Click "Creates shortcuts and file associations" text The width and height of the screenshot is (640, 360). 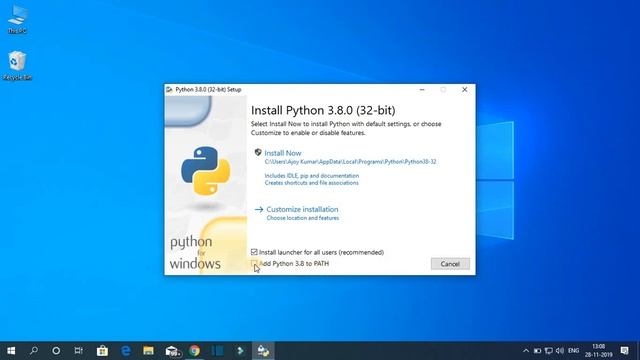pyautogui.click(x=311, y=183)
